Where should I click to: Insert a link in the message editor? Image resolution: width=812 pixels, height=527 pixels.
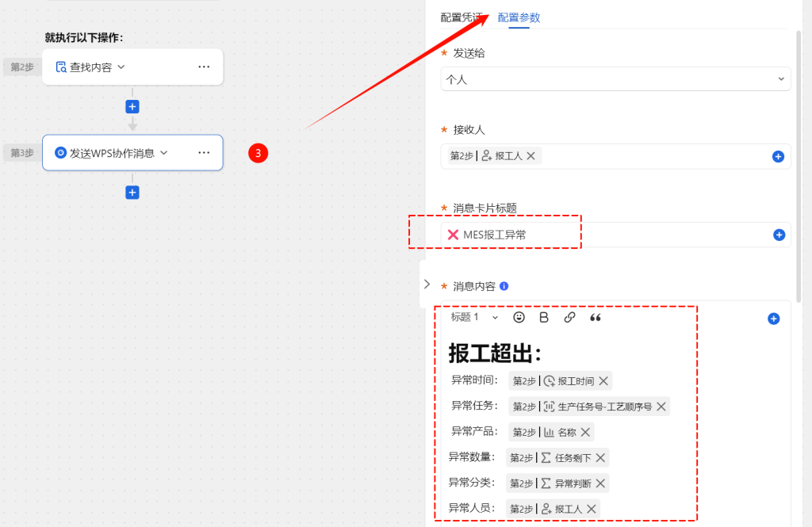569,317
